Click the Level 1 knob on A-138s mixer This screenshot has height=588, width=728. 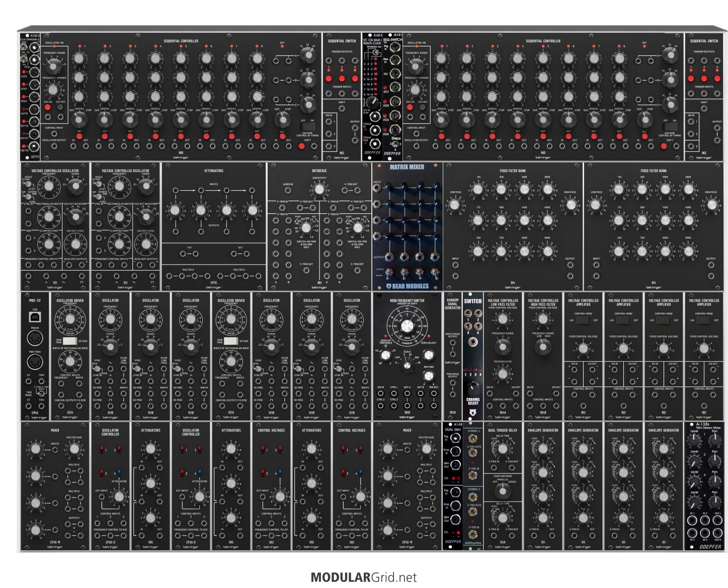tap(694, 440)
